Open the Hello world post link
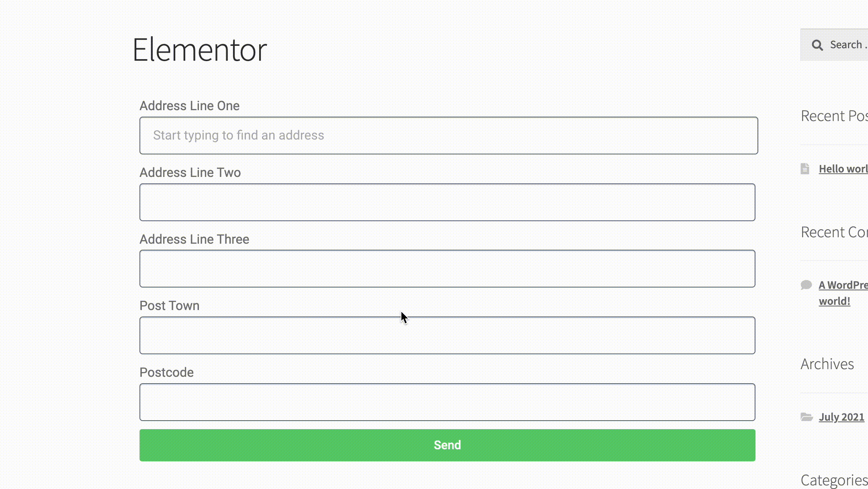The image size is (868, 489). (x=843, y=169)
